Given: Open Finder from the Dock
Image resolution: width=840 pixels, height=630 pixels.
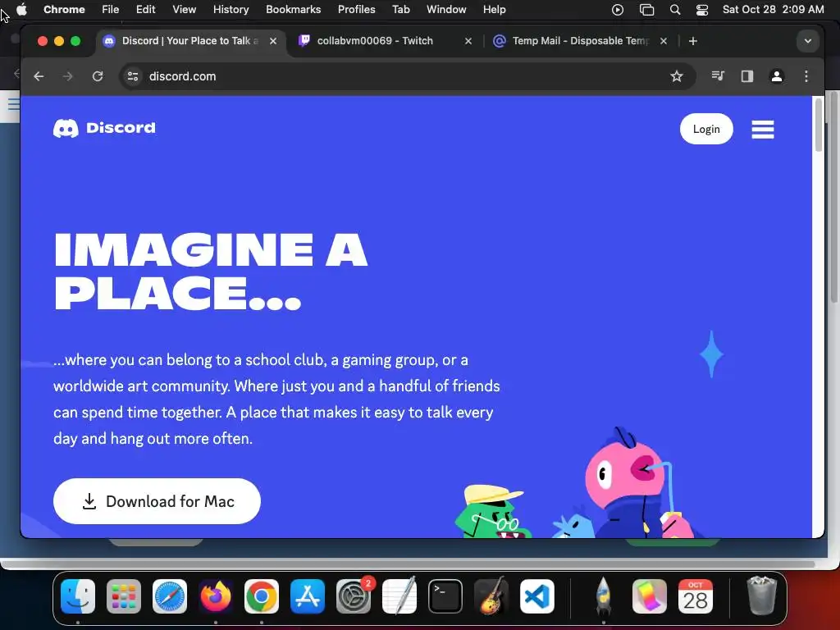Looking at the screenshot, I should [78, 596].
